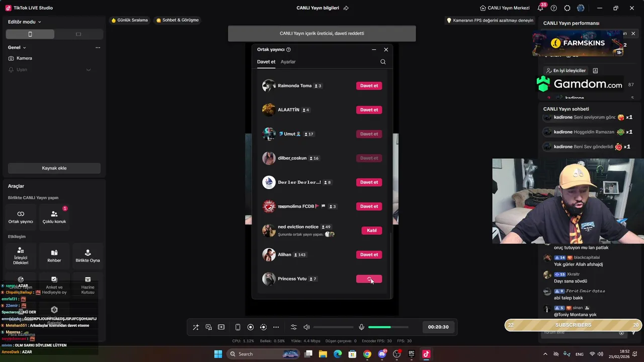Invite ALAATTİN
The width and height of the screenshot is (644, 362).
click(369, 110)
